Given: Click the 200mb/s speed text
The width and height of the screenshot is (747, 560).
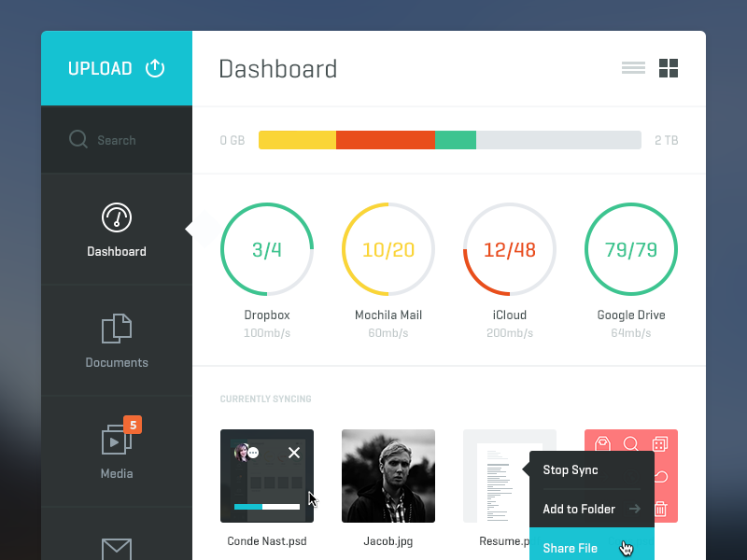Looking at the screenshot, I should pyautogui.click(x=509, y=333).
